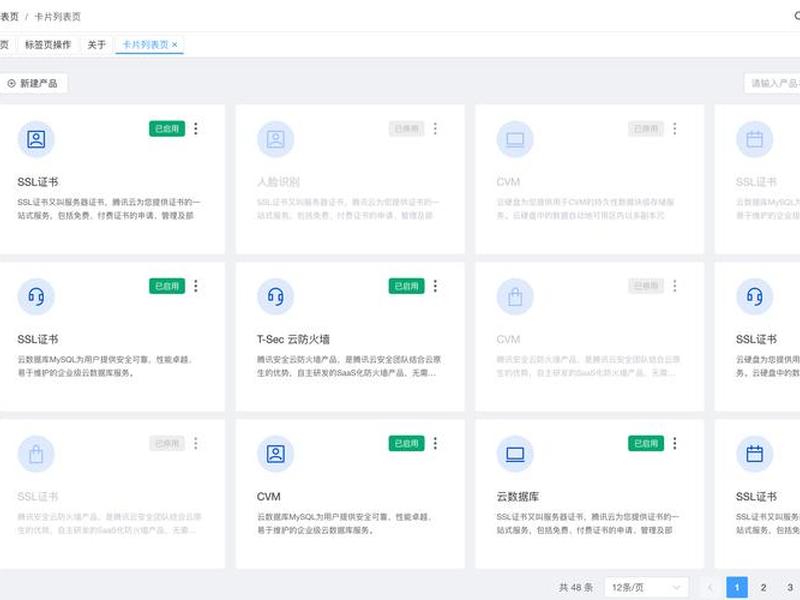Viewport: 800px width, 600px height.
Task: Go to pagination page 3
Action: pyautogui.click(x=790, y=587)
